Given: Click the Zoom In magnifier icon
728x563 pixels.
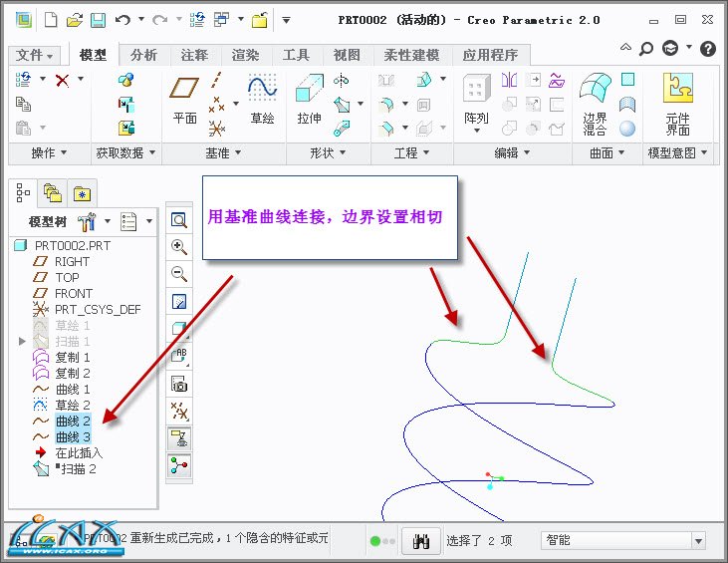Looking at the screenshot, I should (x=179, y=247).
